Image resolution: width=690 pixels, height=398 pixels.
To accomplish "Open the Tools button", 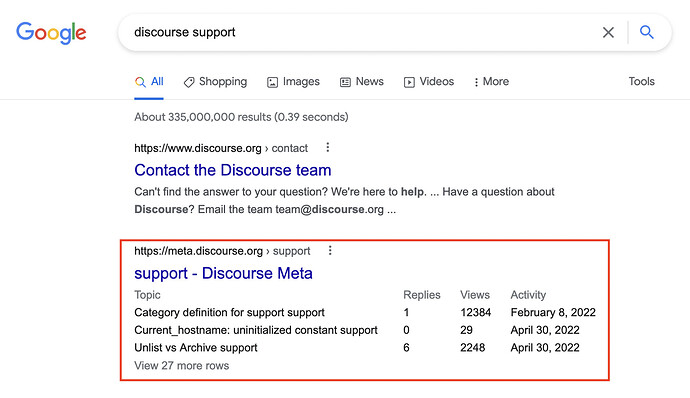I will pos(642,81).
